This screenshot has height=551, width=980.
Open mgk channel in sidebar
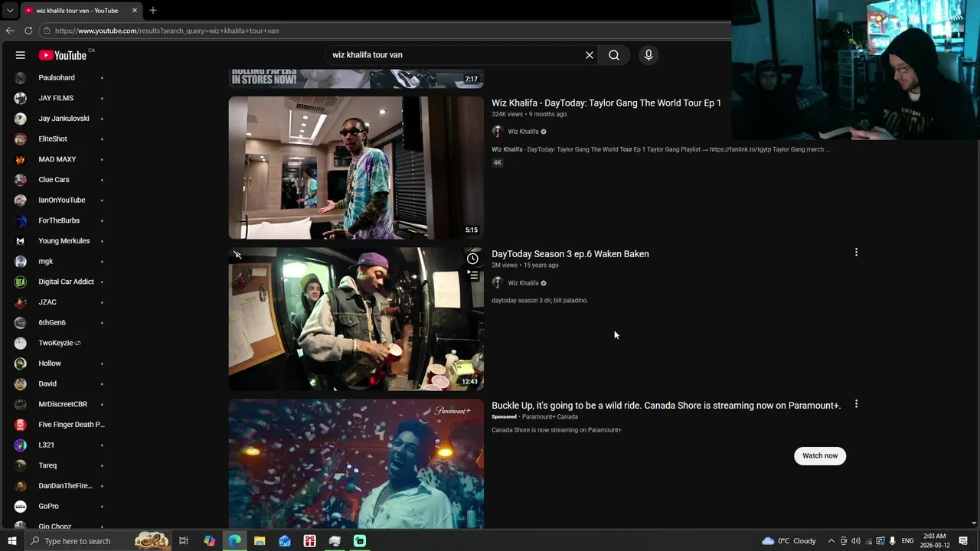coord(60,261)
